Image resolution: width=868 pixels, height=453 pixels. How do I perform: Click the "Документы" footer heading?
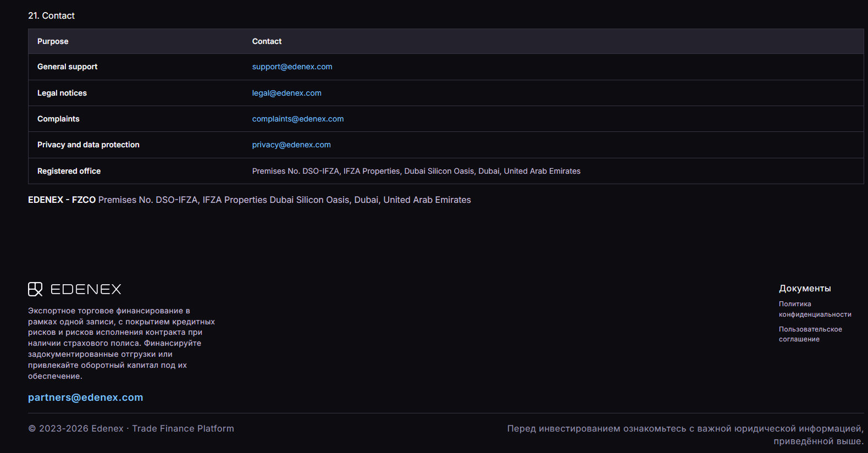tap(805, 289)
